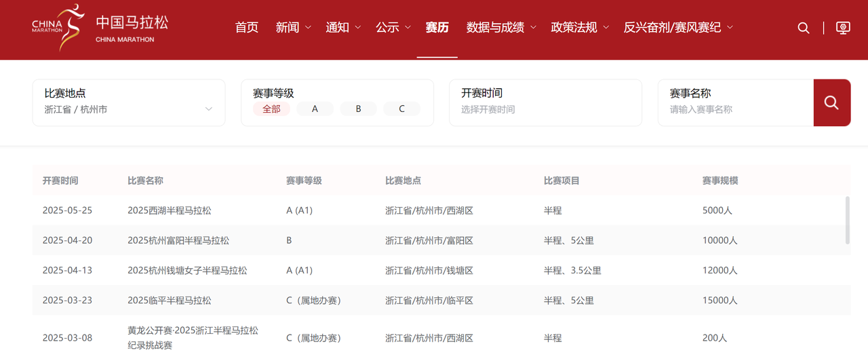Expand the chevron next to 数据与成绩
Screen dimensions: 868x359
533,28
